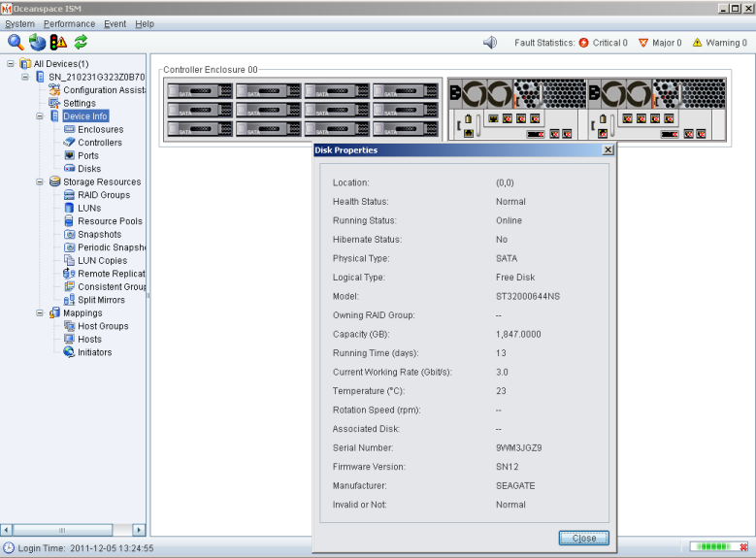The image size is (756, 558).
Task: Click the Hosts tree icon
Action: pyautogui.click(x=70, y=339)
